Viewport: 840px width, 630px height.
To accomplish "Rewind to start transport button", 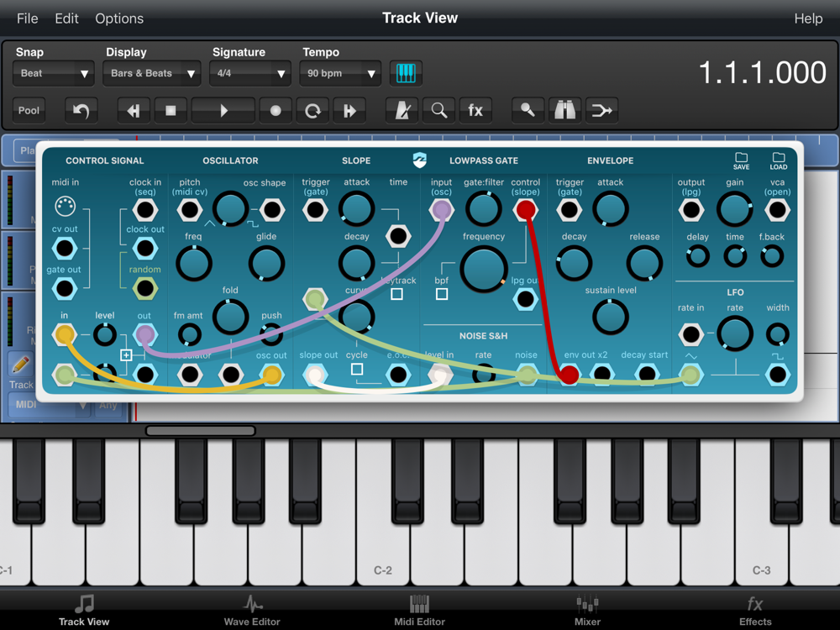I will [x=134, y=110].
